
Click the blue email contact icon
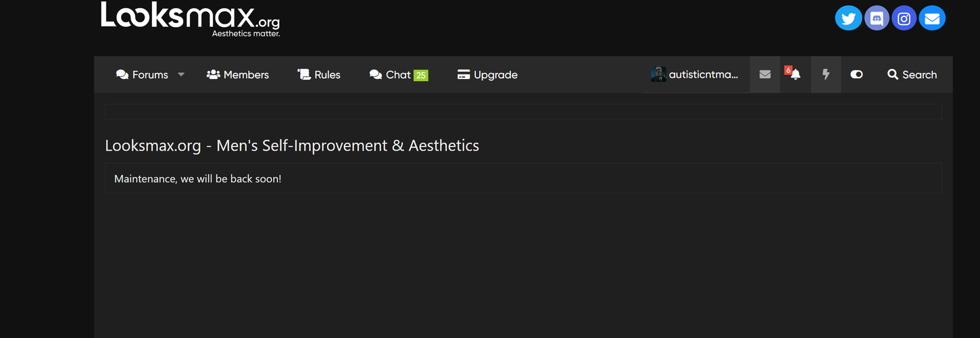click(932, 18)
